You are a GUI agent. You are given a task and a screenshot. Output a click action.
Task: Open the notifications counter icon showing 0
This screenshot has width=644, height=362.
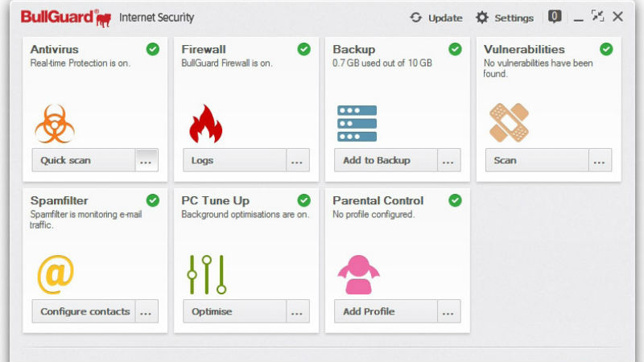pos(555,17)
